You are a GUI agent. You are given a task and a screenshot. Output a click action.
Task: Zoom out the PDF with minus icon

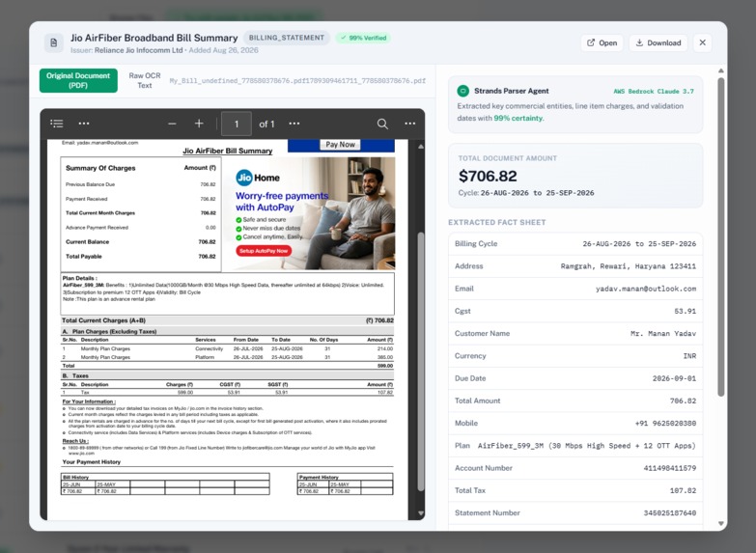172,124
